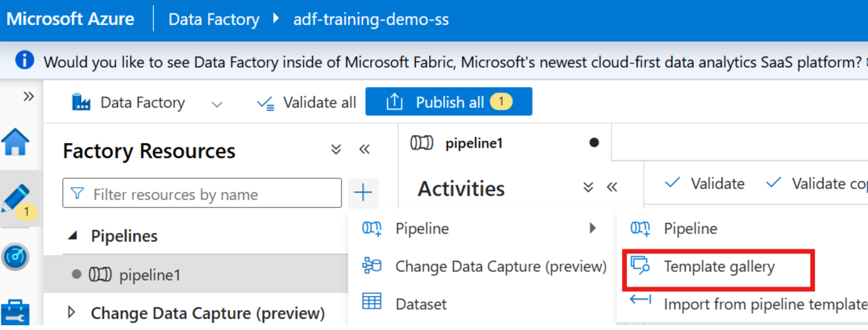The image size is (868, 330).
Task: Click the import arrow icon
Action: pos(640,300)
